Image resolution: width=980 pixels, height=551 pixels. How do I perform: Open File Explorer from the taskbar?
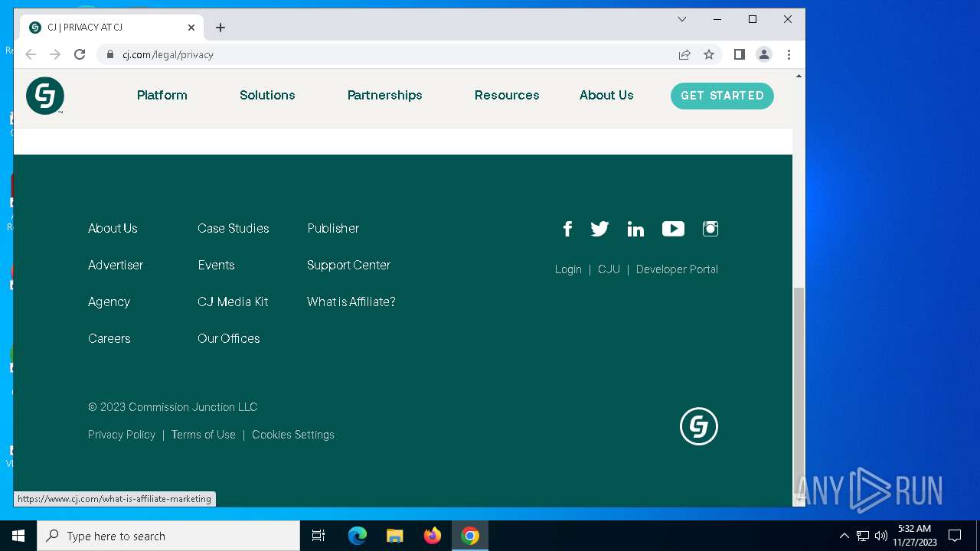coord(395,536)
